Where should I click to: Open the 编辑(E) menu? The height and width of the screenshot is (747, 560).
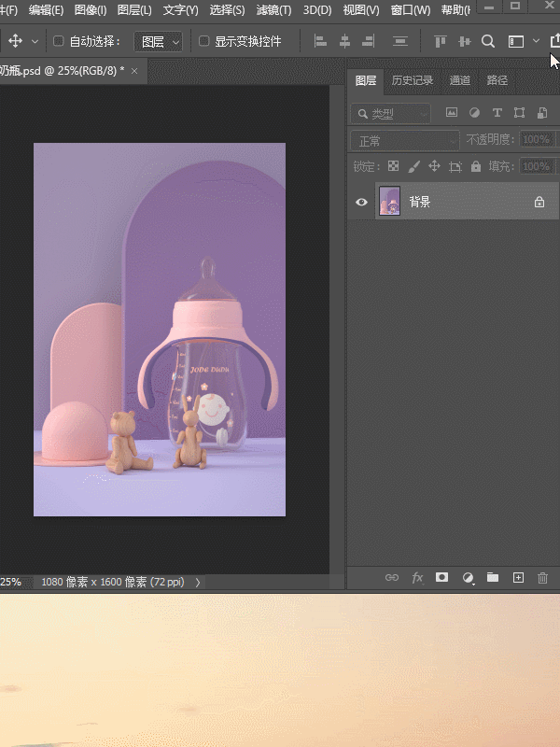46,9
